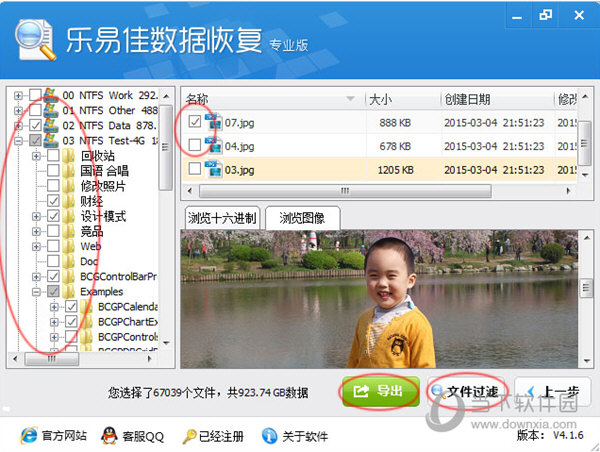Open the 官方网站 link
The image size is (600, 452).
54,436
